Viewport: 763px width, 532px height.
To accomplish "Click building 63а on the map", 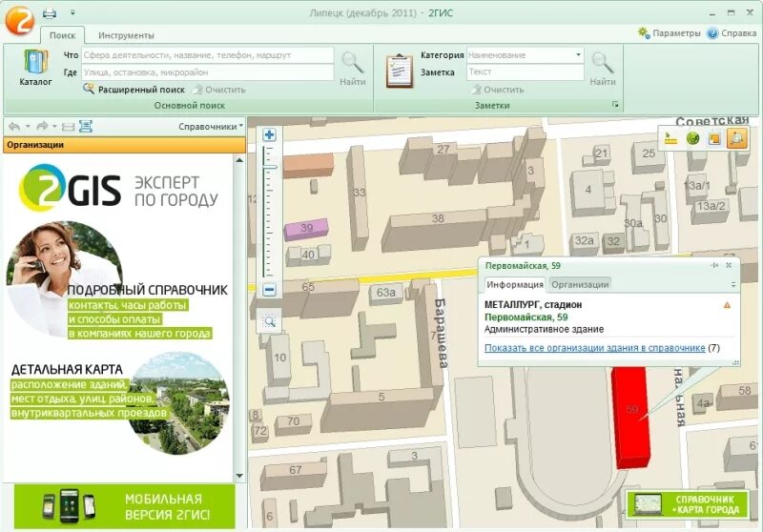I will point(386,293).
